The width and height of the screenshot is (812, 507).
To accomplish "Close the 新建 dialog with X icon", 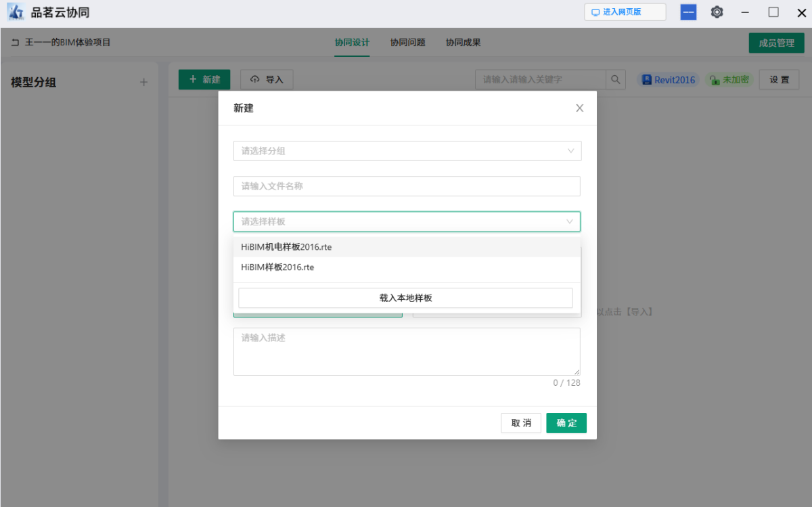I will pos(579,108).
